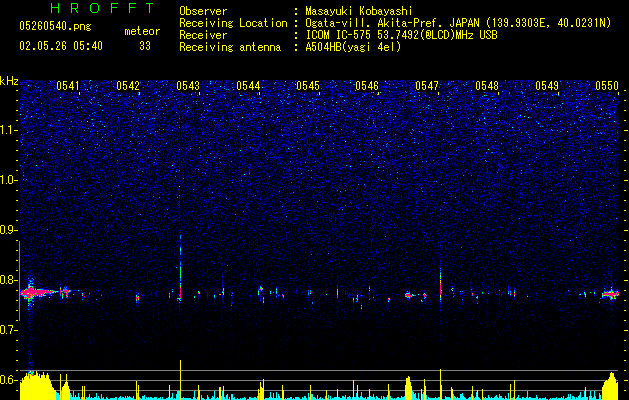Click the 0545 time marker

coord(308,86)
